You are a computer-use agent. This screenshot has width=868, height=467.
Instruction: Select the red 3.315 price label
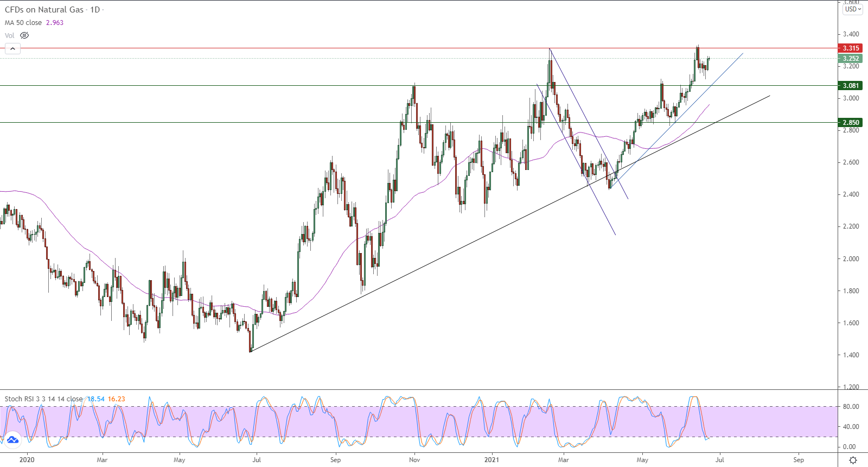[x=850, y=48]
